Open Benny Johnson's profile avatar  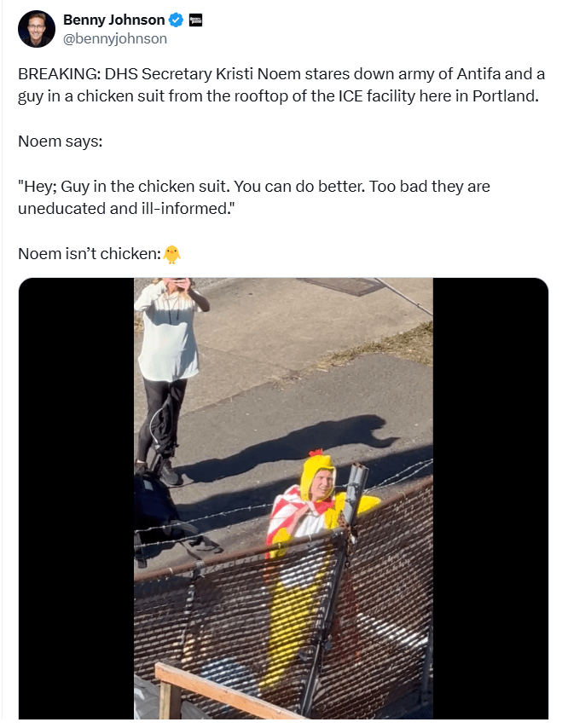[36, 29]
